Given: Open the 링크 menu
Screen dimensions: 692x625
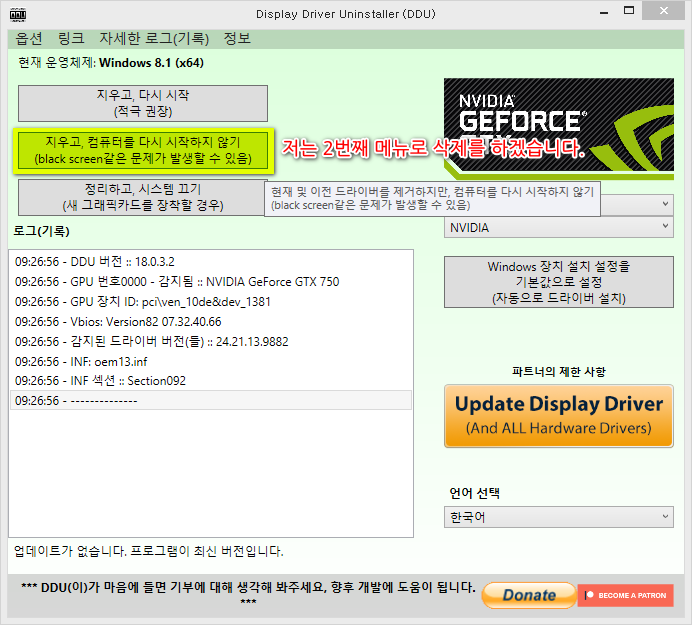Looking at the screenshot, I should tap(71, 39).
